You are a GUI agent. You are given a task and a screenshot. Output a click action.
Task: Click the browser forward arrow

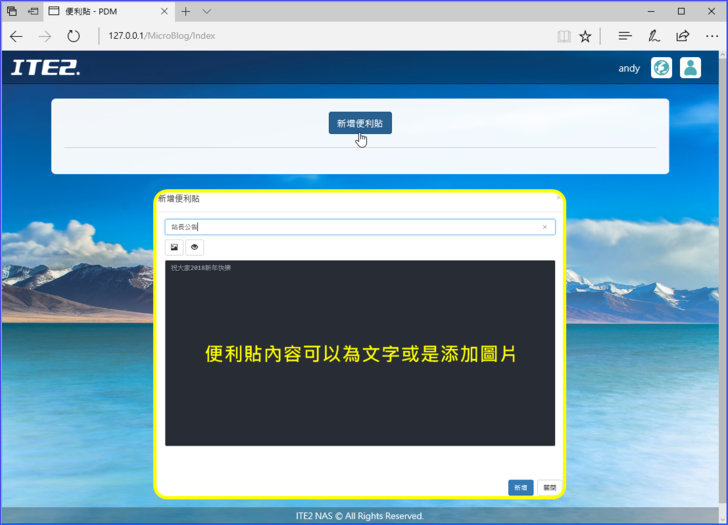[45, 36]
